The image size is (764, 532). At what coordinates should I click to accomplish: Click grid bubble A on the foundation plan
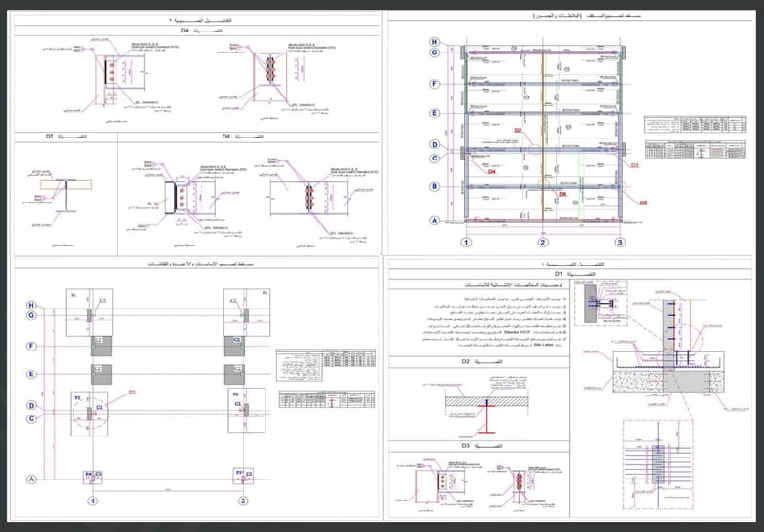pyautogui.click(x=31, y=479)
